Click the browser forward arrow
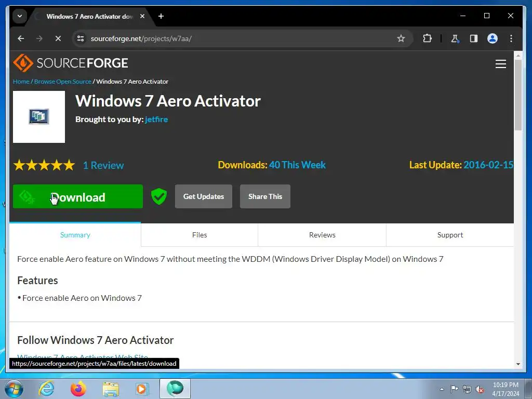Screen dimensions: 532x399 click(39, 38)
